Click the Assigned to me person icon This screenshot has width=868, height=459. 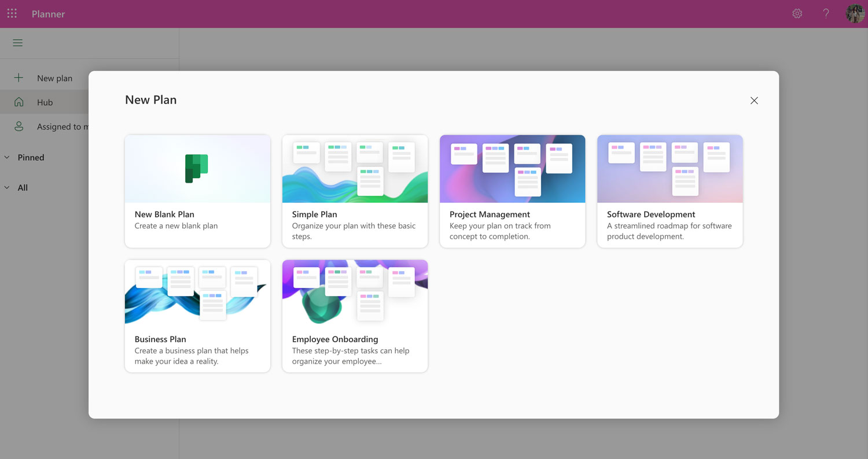pyautogui.click(x=19, y=127)
